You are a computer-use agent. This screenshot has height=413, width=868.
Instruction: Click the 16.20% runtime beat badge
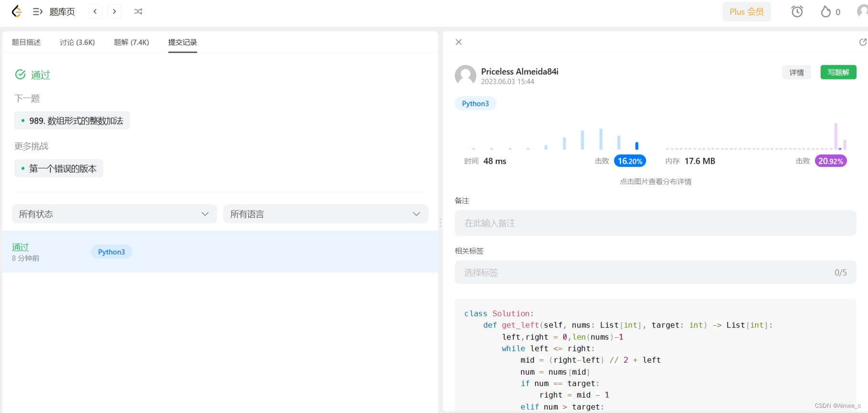[x=630, y=161]
